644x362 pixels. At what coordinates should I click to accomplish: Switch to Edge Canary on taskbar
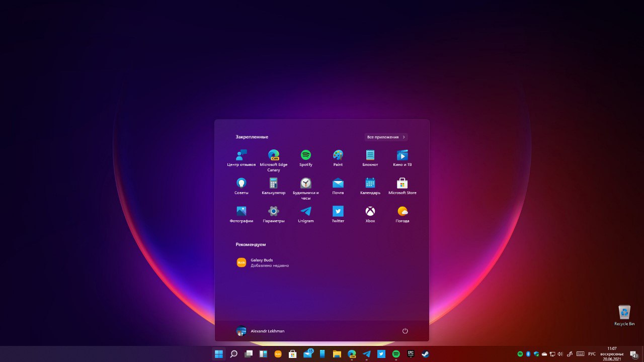coord(352,354)
